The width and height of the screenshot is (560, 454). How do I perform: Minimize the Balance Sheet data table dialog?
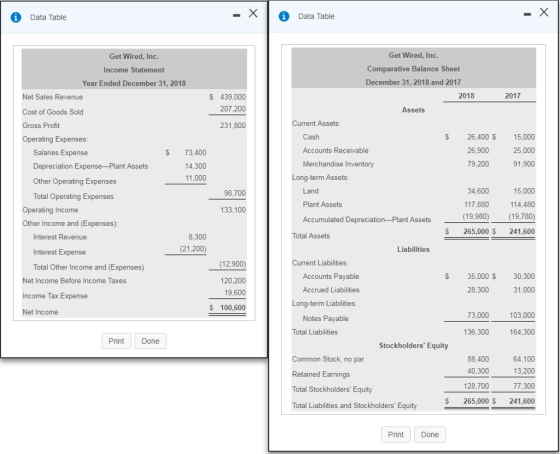[x=527, y=15]
